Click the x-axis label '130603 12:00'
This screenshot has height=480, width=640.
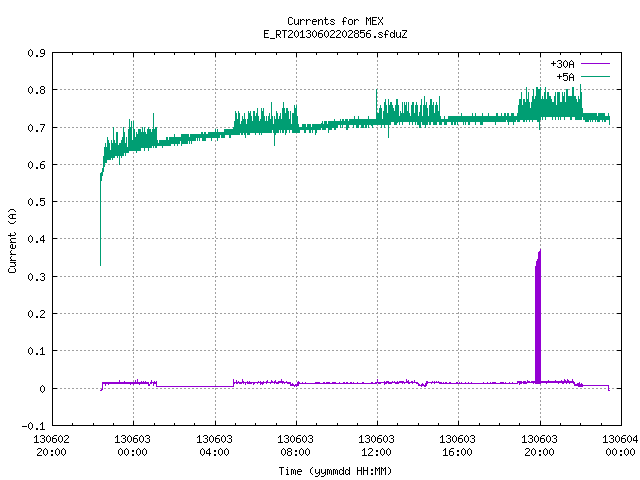pos(376,446)
